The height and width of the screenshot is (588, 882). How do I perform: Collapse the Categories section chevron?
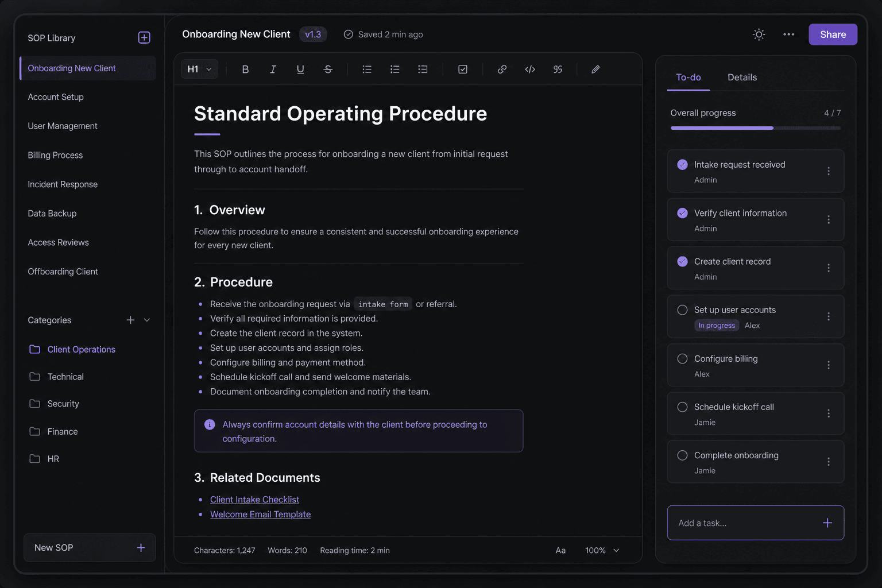(147, 320)
